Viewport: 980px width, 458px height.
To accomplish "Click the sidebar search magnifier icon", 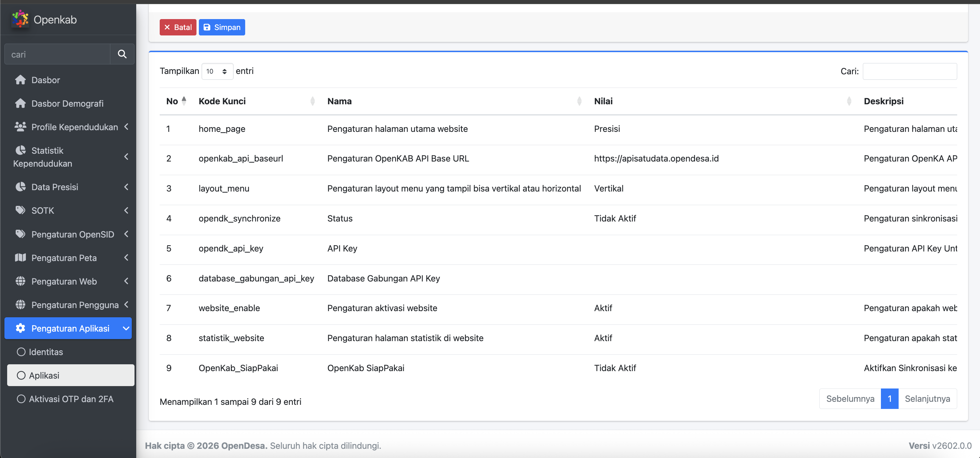I will 122,54.
